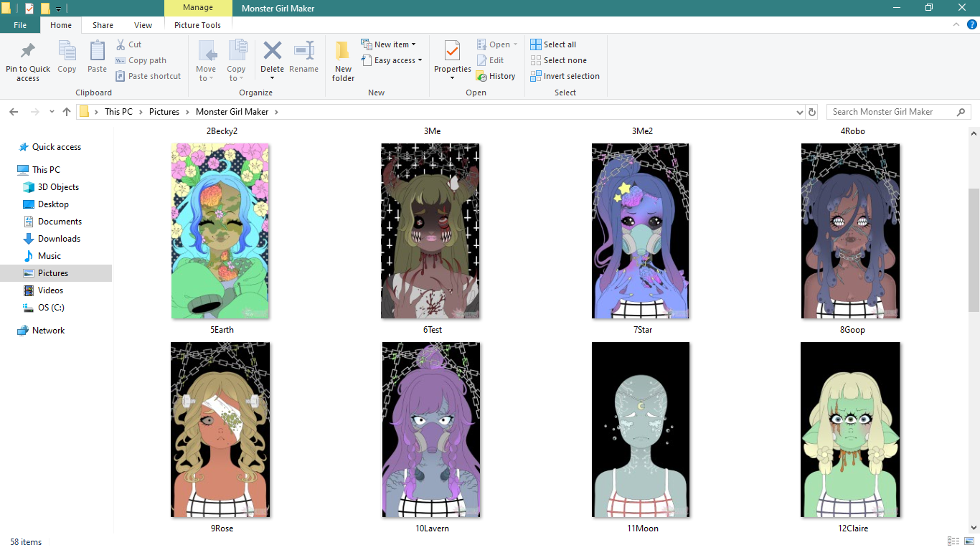Expand the New item dropdown
The width and height of the screenshot is (980, 550).
tap(388, 44)
